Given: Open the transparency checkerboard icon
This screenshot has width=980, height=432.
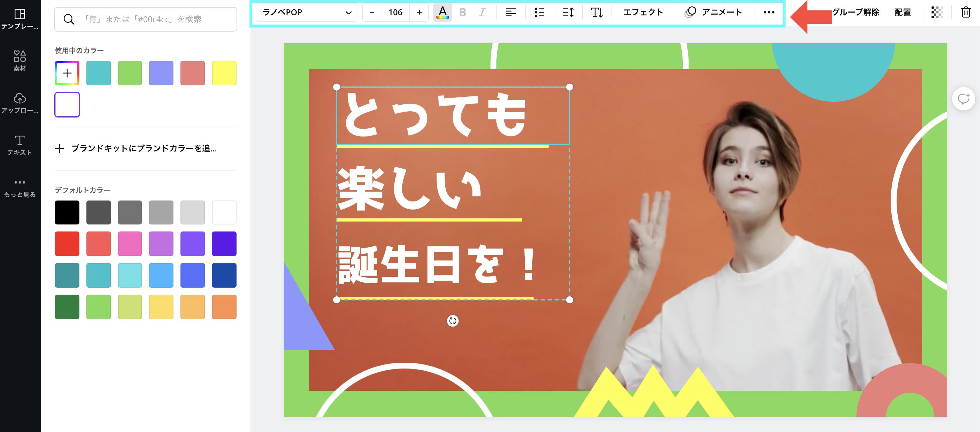Looking at the screenshot, I should 937,13.
